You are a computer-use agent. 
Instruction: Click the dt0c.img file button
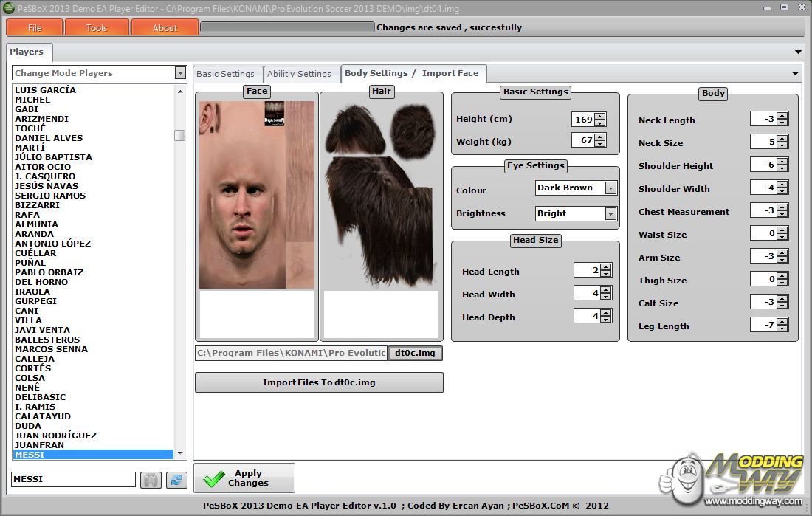point(415,353)
